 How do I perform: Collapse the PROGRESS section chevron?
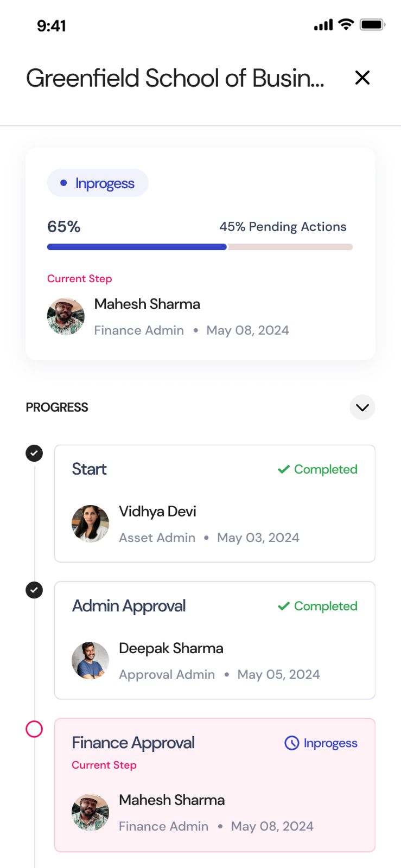[362, 407]
